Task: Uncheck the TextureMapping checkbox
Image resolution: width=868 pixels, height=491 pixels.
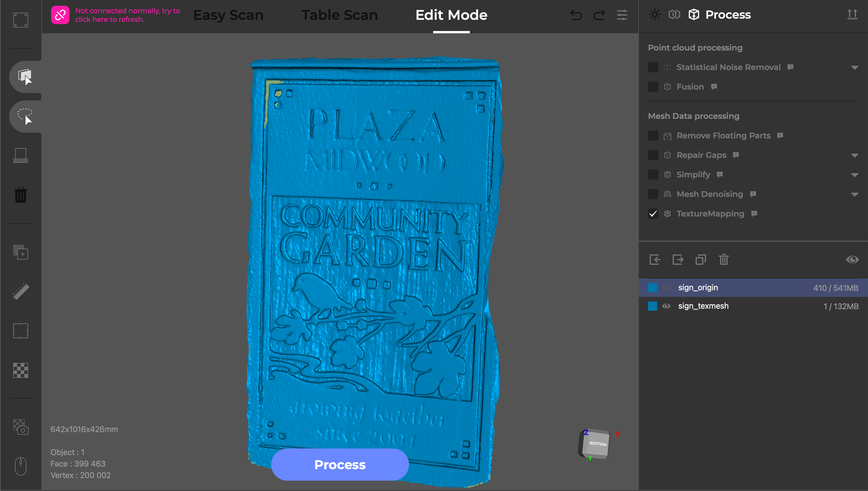Action: pyautogui.click(x=653, y=214)
